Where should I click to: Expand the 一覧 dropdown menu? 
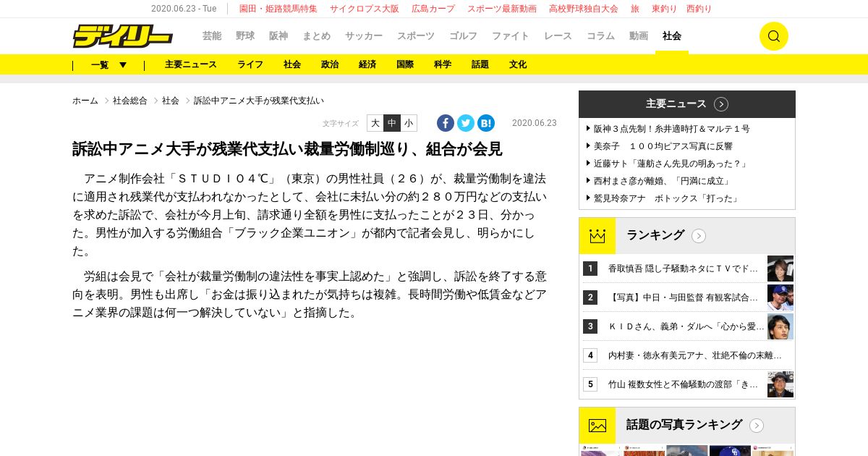click(x=109, y=64)
